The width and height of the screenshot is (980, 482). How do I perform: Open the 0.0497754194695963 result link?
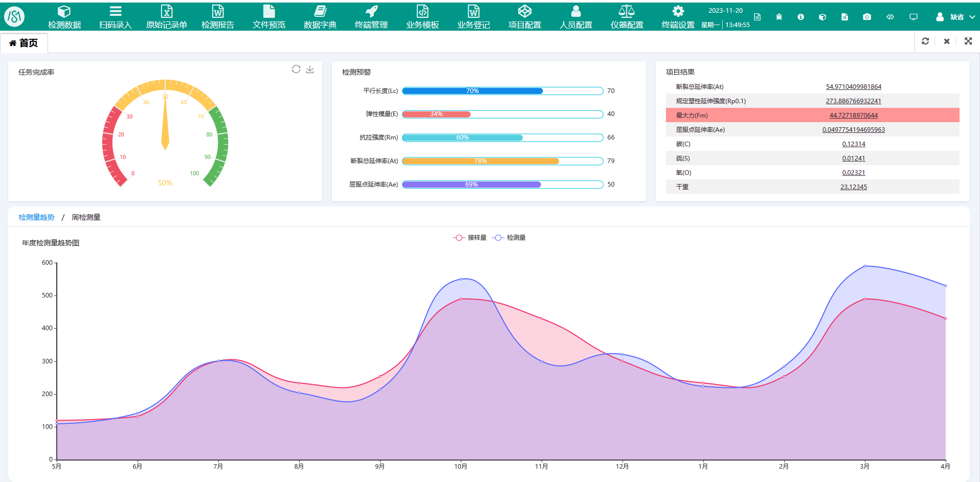pyautogui.click(x=854, y=130)
